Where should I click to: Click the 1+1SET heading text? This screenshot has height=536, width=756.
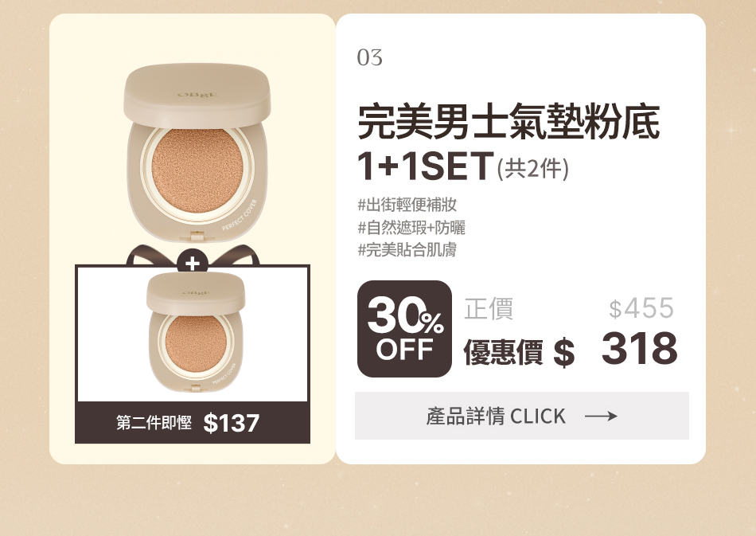(x=426, y=166)
